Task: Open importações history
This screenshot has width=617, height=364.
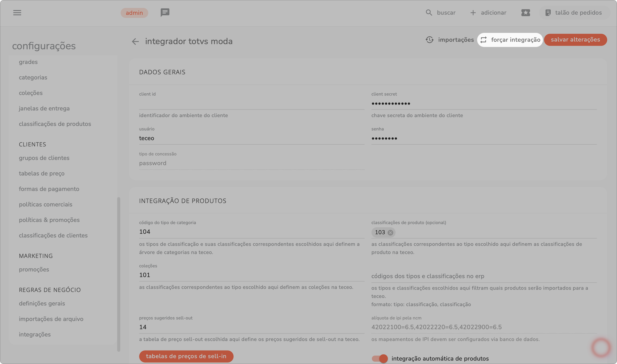Action: (450, 40)
